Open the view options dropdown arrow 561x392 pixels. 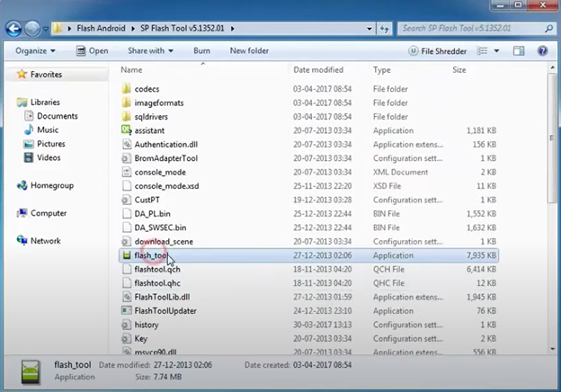point(496,50)
